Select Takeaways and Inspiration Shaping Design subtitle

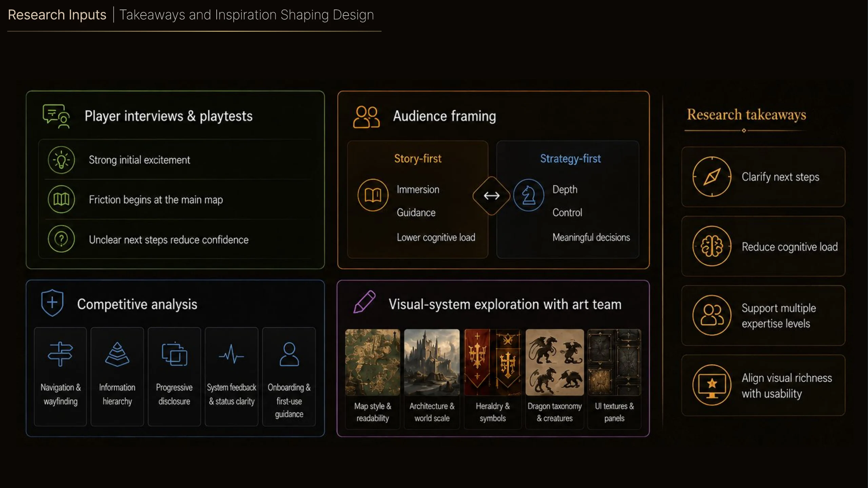pos(246,15)
